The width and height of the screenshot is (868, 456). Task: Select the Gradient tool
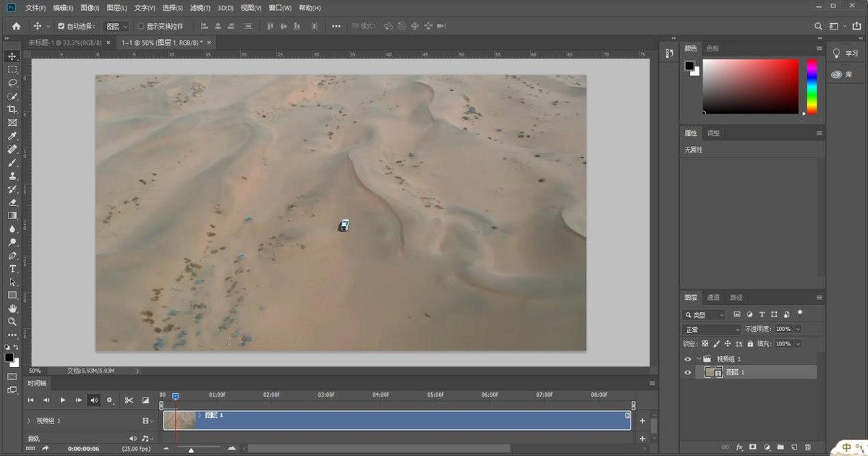point(12,216)
